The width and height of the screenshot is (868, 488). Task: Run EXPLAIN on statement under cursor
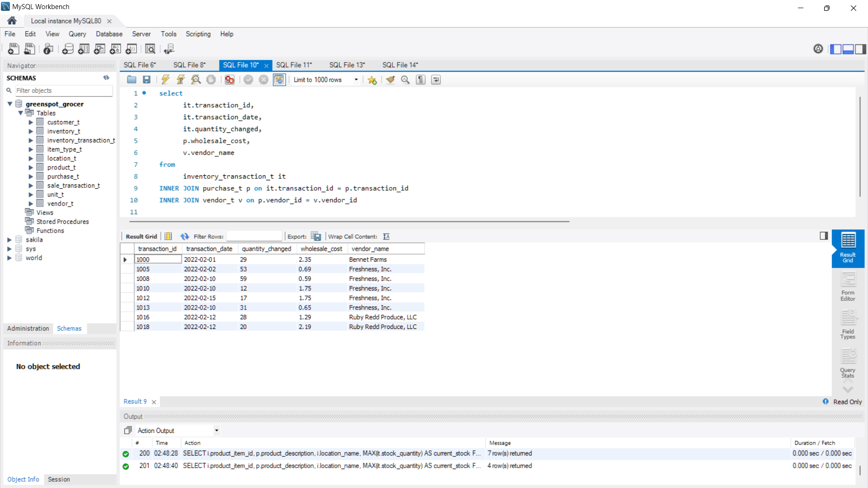click(196, 80)
